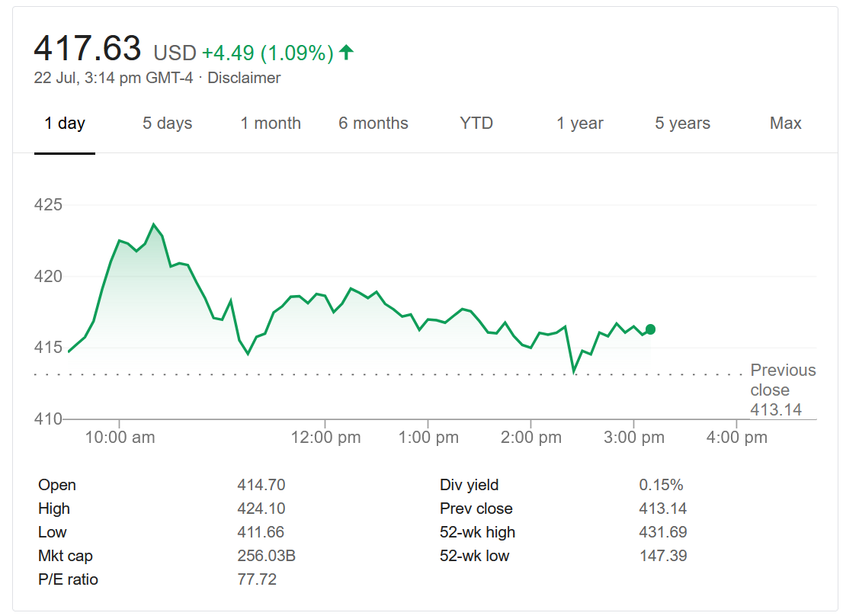
Task: Switch to the 5 days tab
Action: (x=167, y=124)
